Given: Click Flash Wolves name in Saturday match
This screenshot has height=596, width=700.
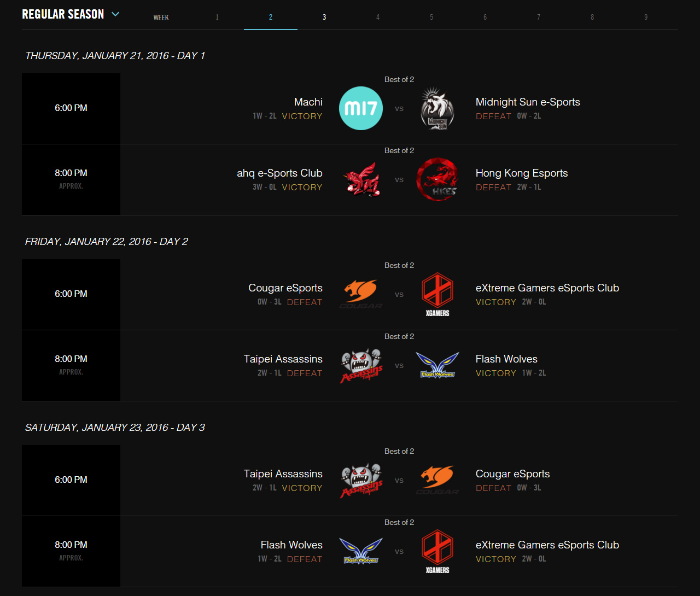Looking at the screenshot, I should (x=291, y=545).
